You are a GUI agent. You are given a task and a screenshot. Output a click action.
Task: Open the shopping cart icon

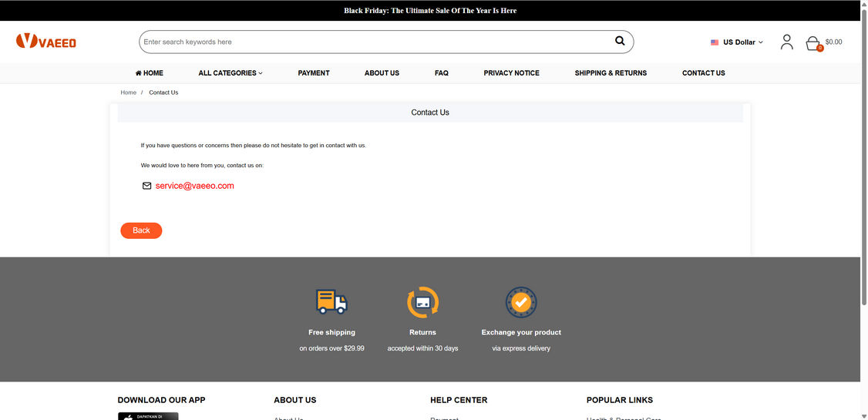pos(812,43)
